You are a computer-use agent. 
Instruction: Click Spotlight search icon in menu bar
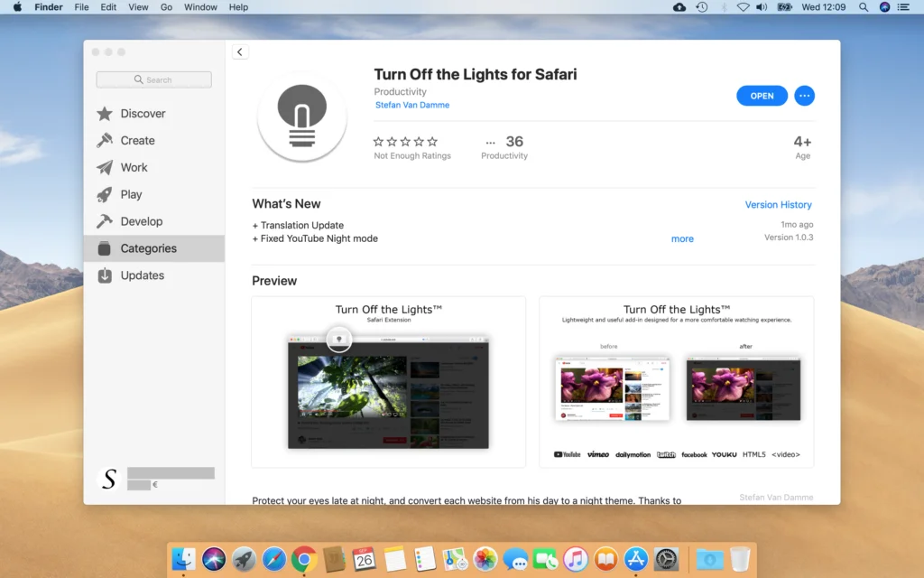pos(864,7)
